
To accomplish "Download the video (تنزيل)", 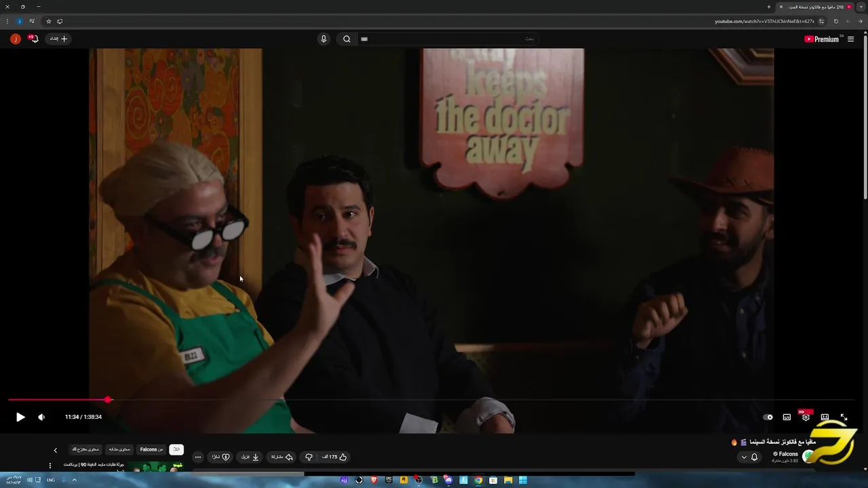I will 250,457.
